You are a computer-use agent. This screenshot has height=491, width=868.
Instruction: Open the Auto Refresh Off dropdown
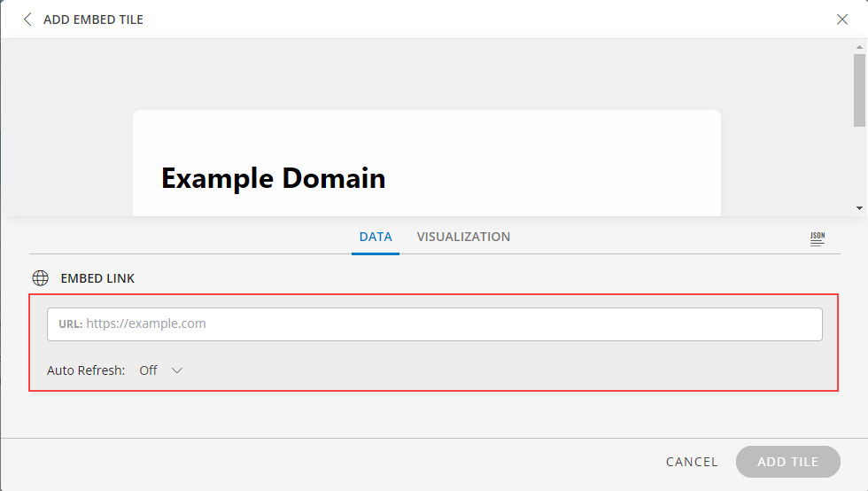[x=160, y=370]
